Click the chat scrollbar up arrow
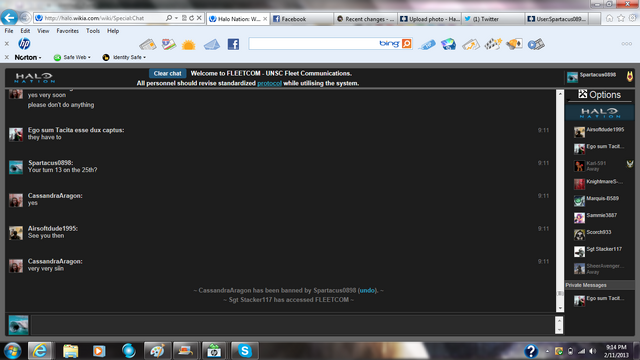Screen dimensions: 640x360 (560, 94)
